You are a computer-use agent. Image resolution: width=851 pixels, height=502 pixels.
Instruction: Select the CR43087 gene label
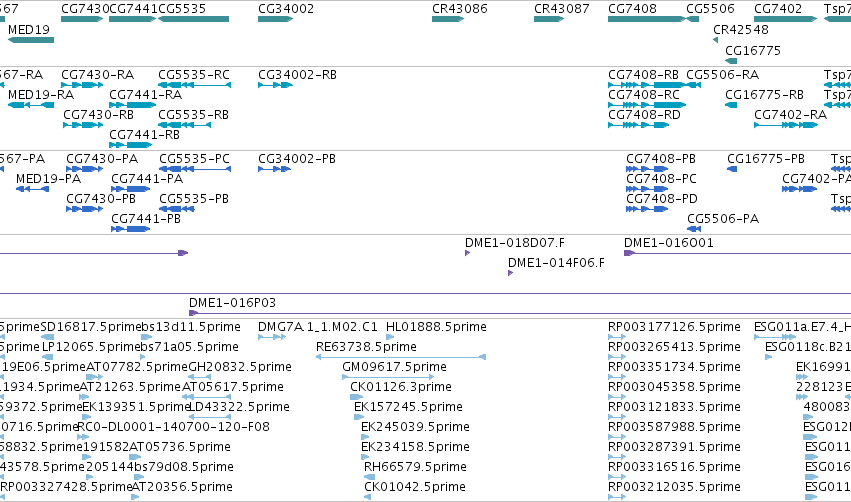pos(562,9)
